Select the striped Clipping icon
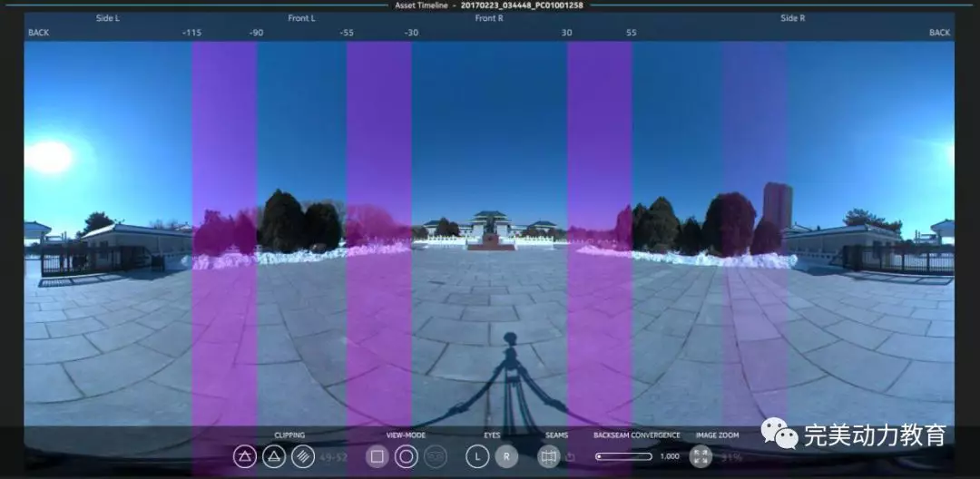 pyautogui.click(x=303, y=456)
